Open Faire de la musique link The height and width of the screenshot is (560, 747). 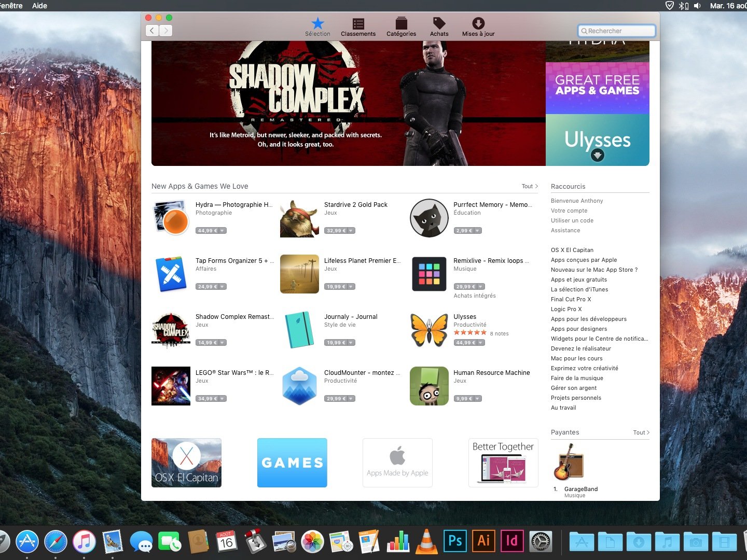pos(577,378)
